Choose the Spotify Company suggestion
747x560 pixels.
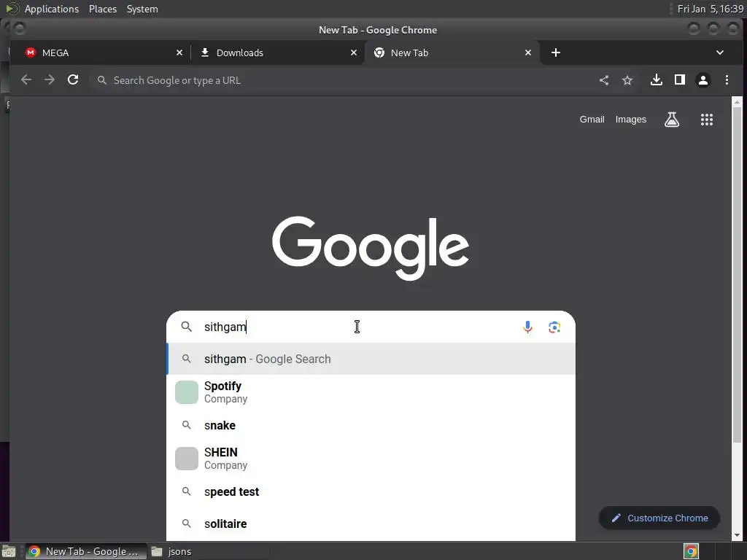[371, 392]
